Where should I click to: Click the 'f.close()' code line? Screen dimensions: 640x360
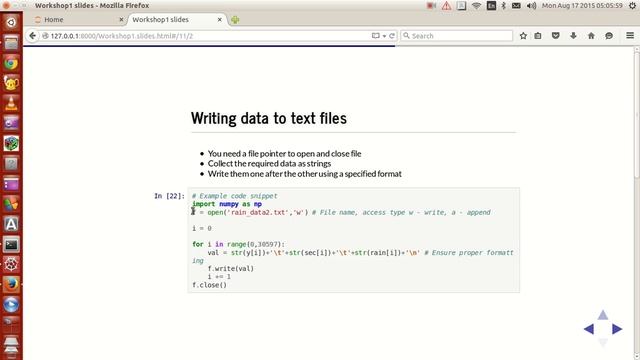coord(209,285)
